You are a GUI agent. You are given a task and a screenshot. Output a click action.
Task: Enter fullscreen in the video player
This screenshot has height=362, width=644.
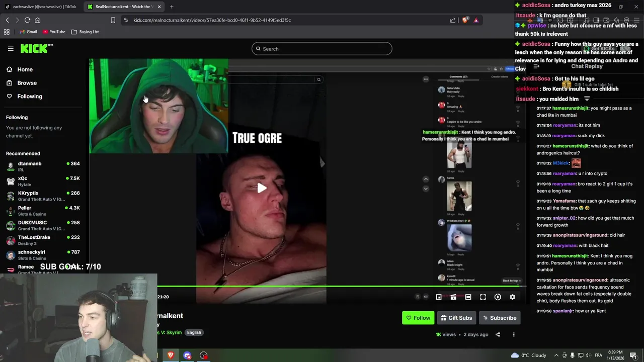tap(483, 297)
